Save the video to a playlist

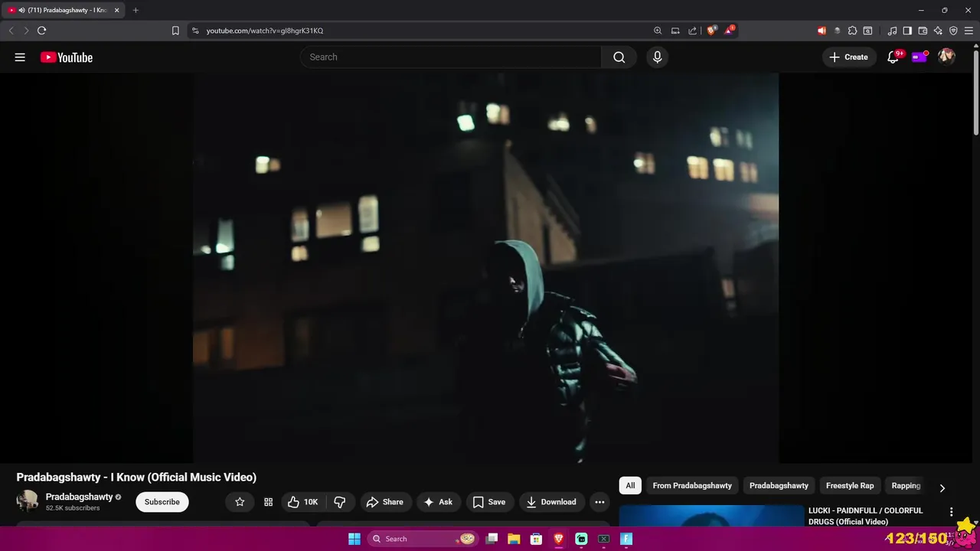pos(489,502)
